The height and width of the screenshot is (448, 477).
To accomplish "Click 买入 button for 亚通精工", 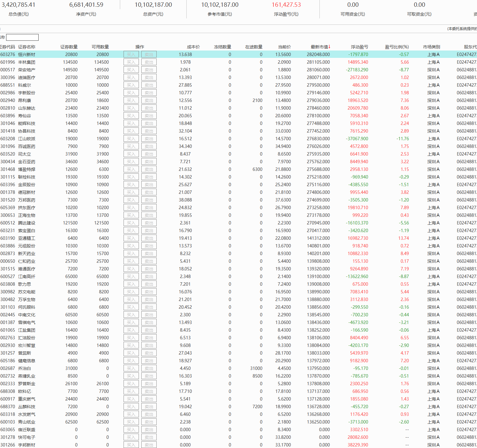I will pyautogui.click(x=131, y=238).
